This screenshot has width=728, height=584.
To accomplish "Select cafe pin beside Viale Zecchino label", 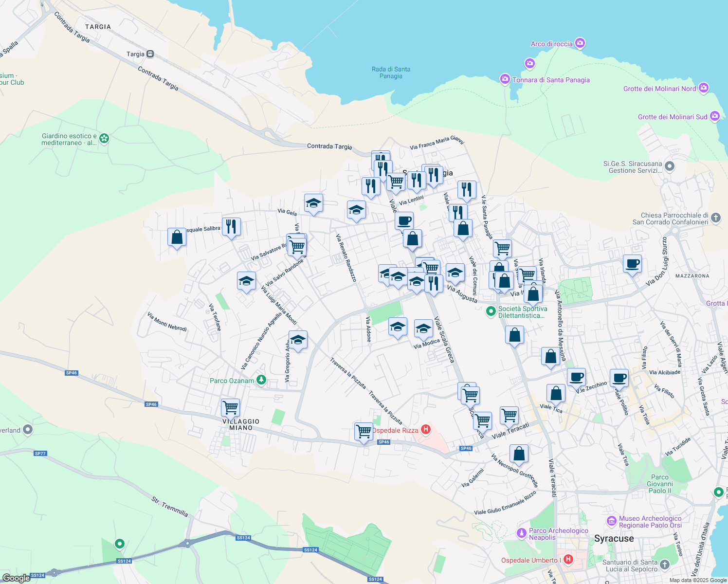I will point(576,378).
